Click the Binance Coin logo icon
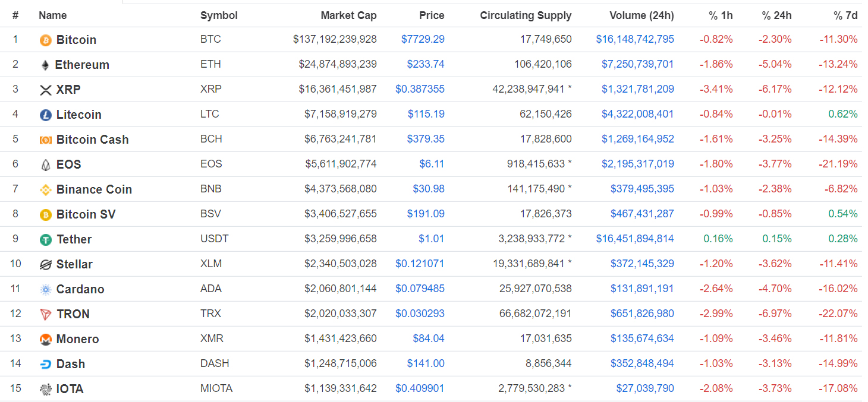The width and height of the screenshot is (868, 402). click(45, 190)
